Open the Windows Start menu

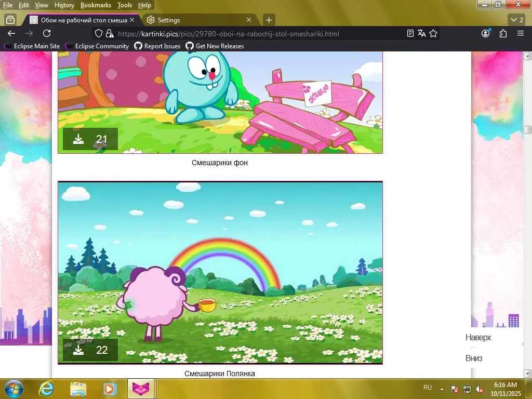point(14,389)
